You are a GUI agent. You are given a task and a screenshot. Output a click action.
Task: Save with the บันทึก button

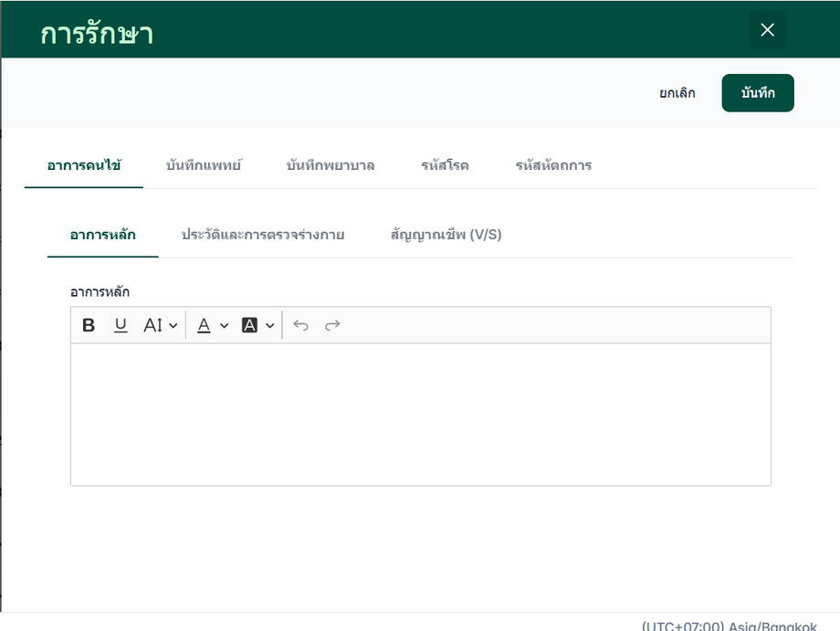click(758, 93)
